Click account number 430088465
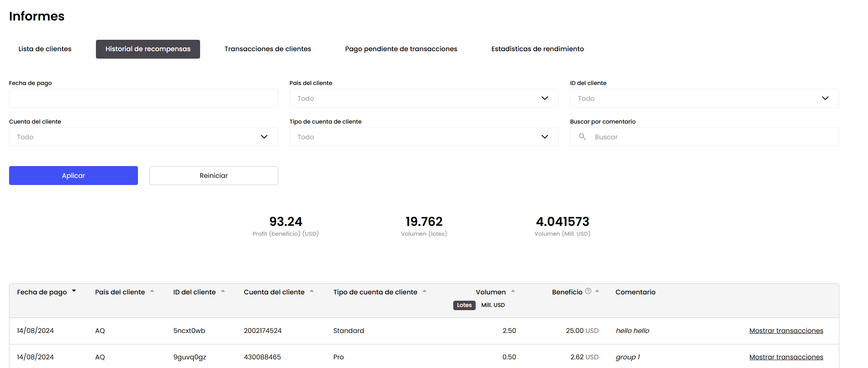 [x=262, y=357]
